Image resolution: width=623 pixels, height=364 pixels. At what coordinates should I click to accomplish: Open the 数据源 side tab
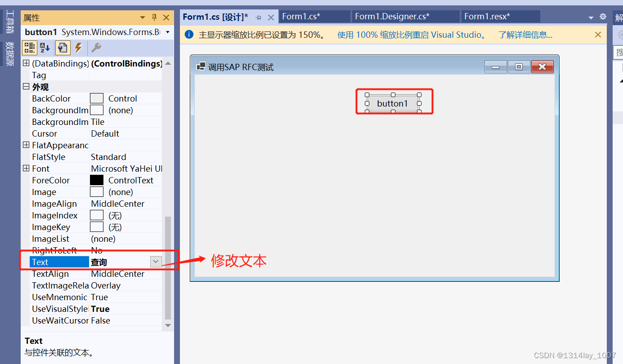[x=9, y=54]
